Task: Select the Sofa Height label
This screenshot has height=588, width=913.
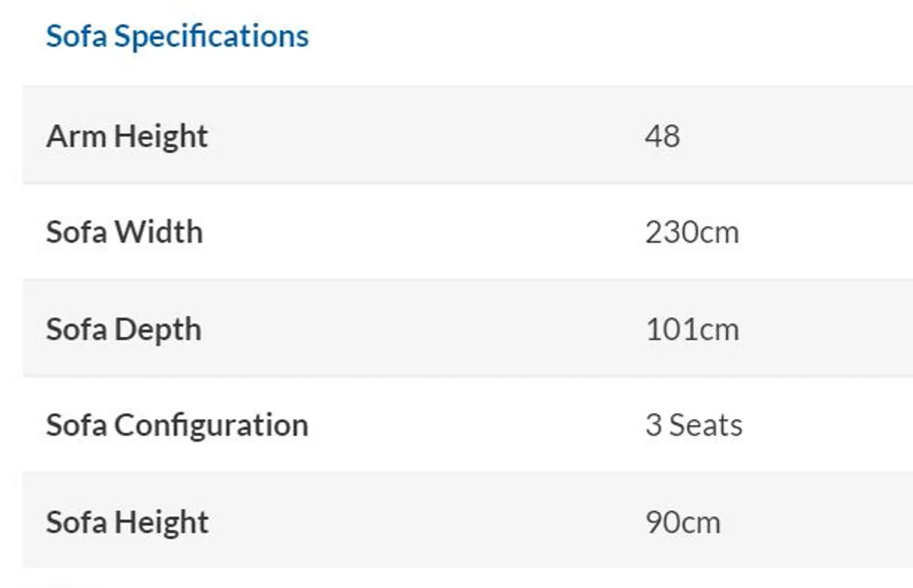Action: tap(127, 523)
